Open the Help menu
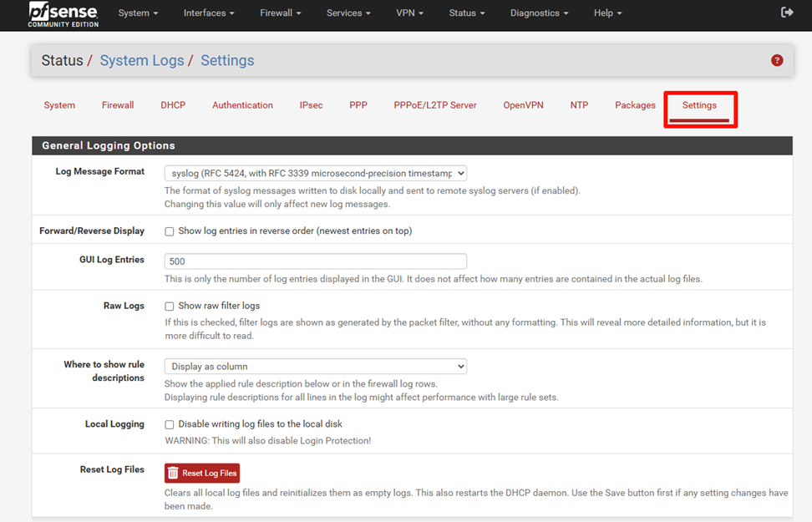This screenshot has width=812, height=522. click(x=606, y=13)
